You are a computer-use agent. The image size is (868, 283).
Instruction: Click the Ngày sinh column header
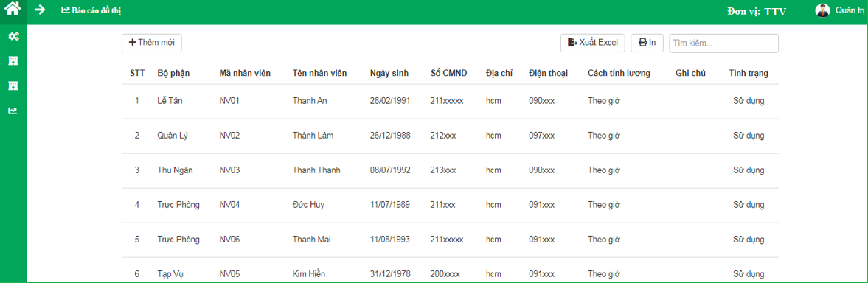coord(389,73)
